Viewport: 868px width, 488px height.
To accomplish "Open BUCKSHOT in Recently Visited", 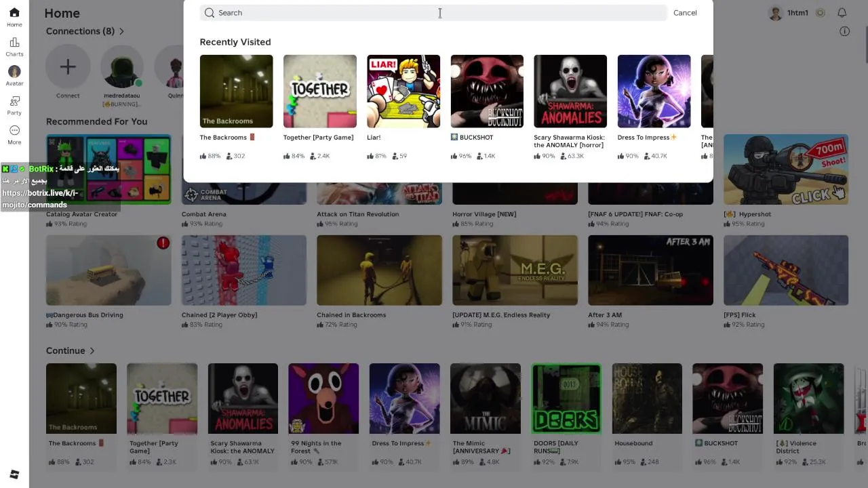I will pos(487,91).
